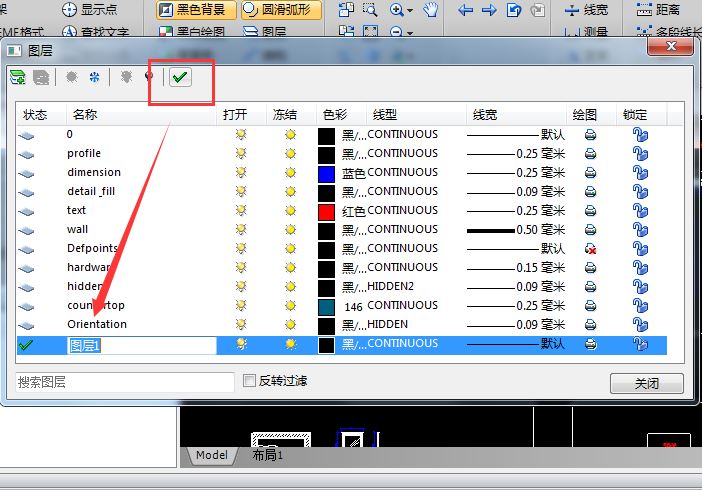Switch to the Model tab

tap(212, 455)
